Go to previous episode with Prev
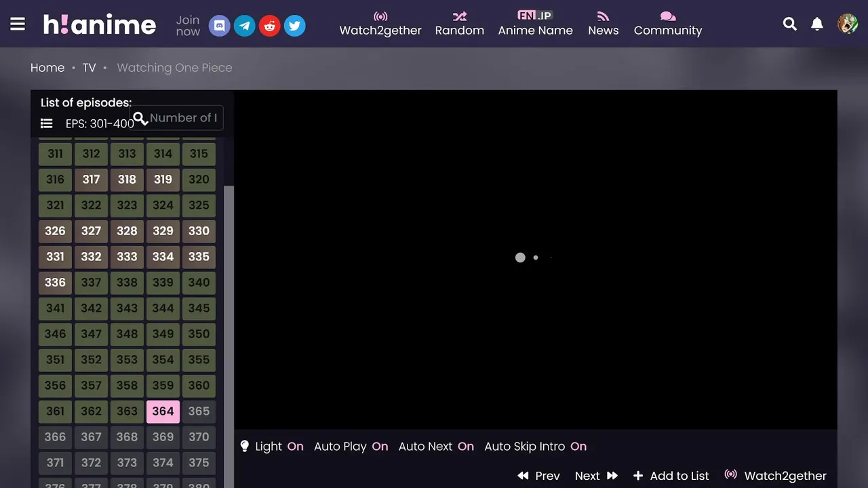Viewport: 868px width, 488px height. coord(538,476)
